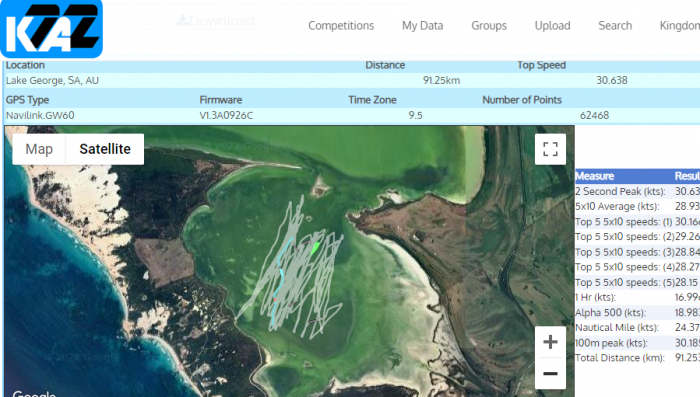
Task: Click the KA72 logo icon
Action: point(51,29)
